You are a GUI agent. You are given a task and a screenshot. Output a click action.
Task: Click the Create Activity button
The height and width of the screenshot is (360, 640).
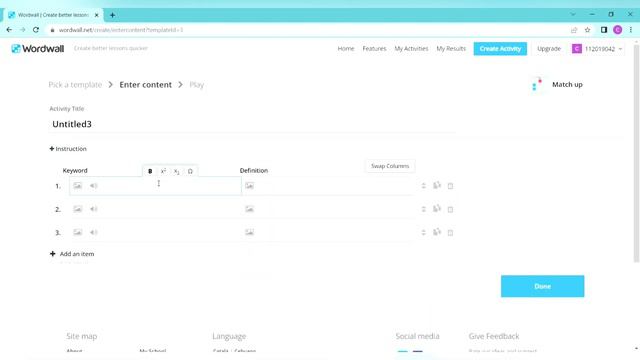(500, 49)
